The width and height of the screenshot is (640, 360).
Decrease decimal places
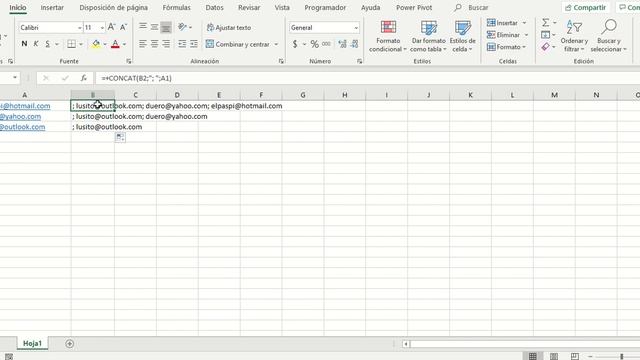point(354,44)
